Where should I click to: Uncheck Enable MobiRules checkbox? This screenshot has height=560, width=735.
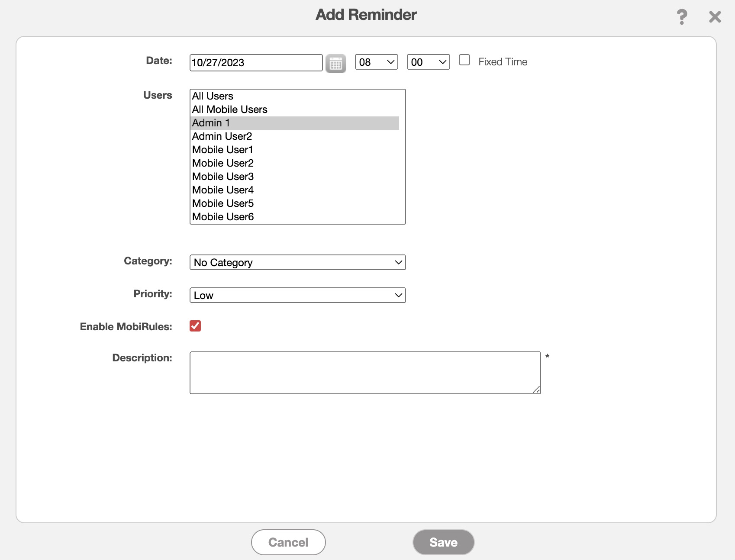195,326
